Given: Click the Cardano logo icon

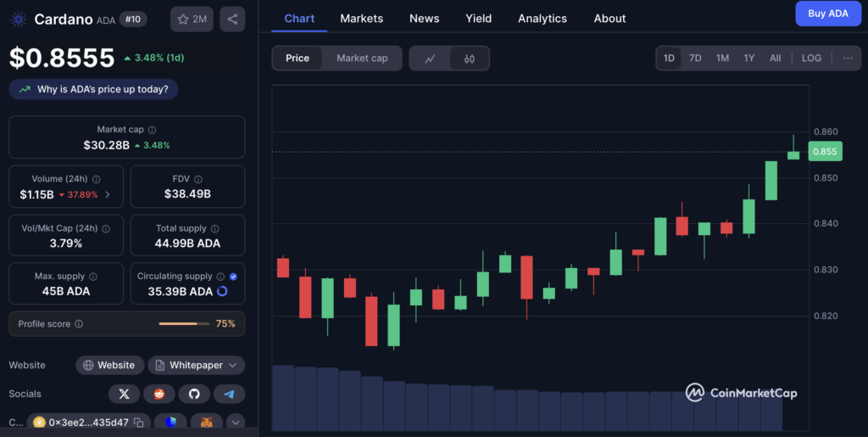Looking at the screenshot, I should (x=19, y=20).
